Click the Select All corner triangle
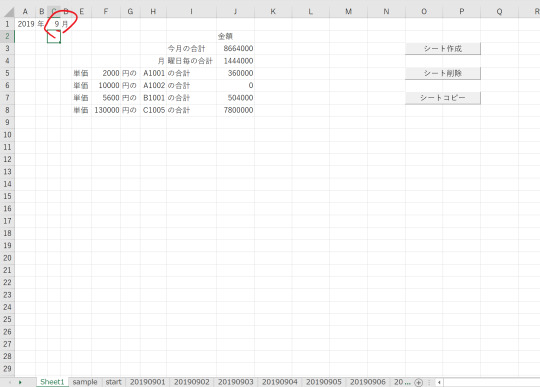 tap(9, 12)
